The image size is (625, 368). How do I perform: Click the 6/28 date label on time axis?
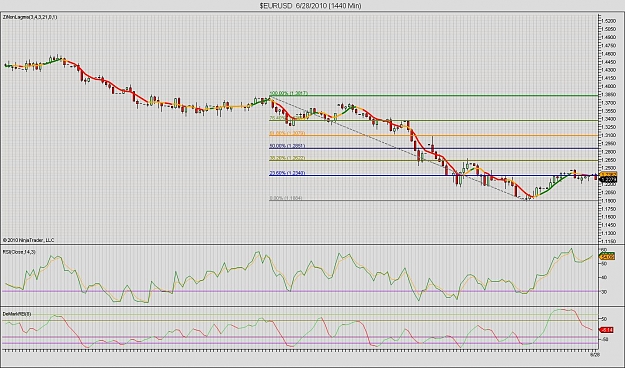click(x=594, y=354)
